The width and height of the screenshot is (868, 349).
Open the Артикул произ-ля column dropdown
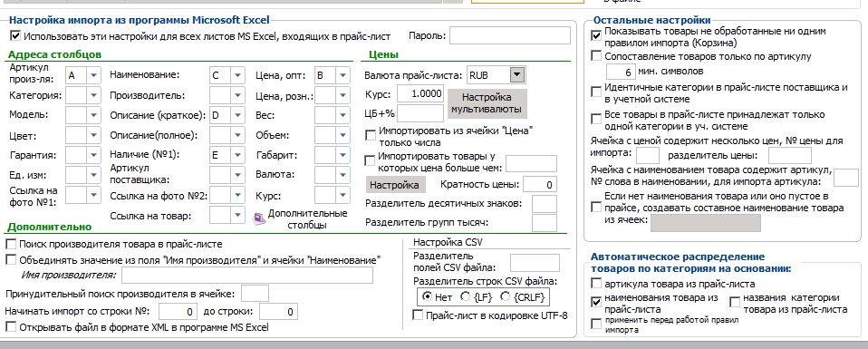(93, 75)
